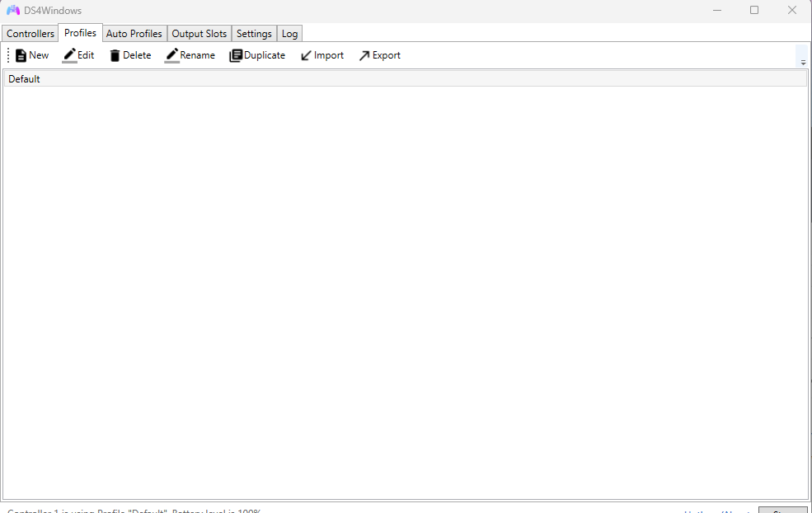The width and height of the screenshot is (812, 513).
Task: Open the Settings tab
Action: pyautogui.click(x=254, y=34)
